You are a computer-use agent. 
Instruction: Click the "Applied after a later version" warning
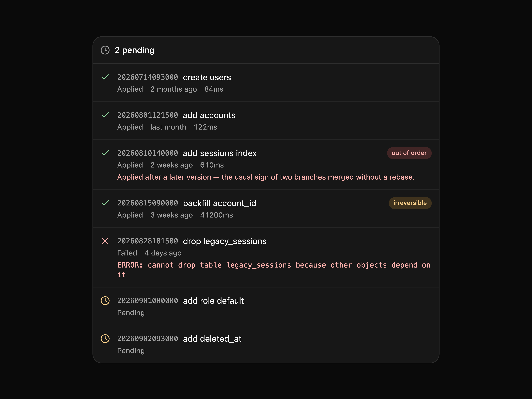pos(266,177)
